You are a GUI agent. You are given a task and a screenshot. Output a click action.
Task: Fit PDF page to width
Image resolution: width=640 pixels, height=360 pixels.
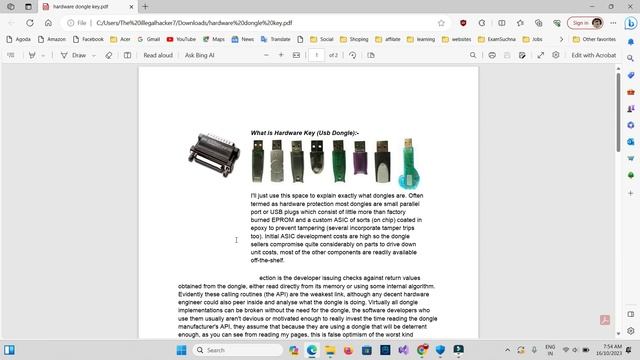click(296, 55)
